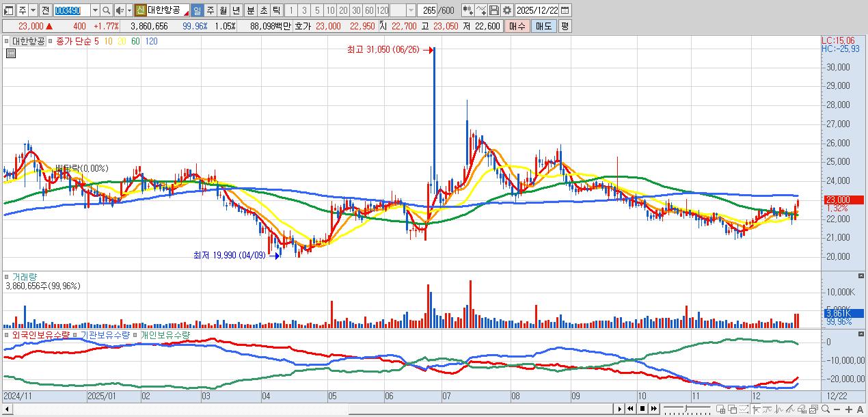This screenshot has height=417, width=868.
Task: Select the 개인보유수량 legend label
Action: pyautogui.click(x=165, y=335)
